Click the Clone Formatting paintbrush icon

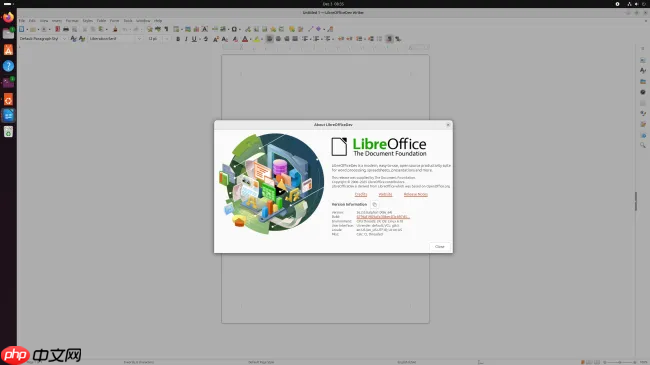pos(115,29)
